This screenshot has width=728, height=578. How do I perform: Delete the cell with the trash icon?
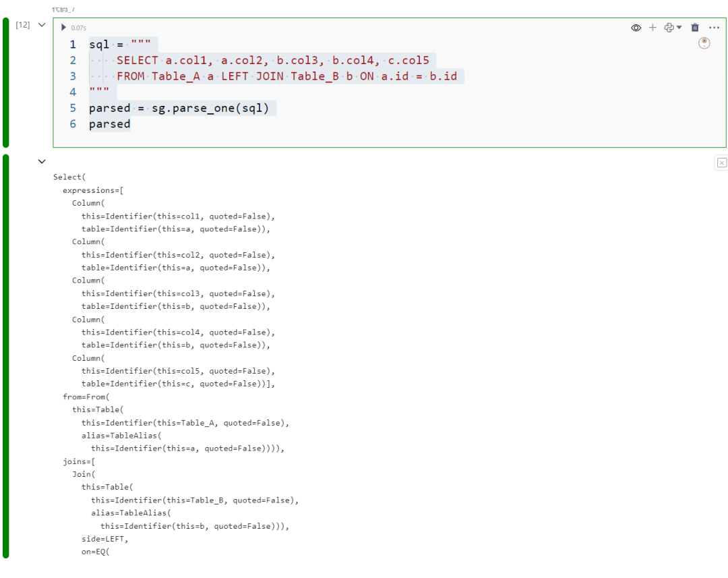[695, 28]
